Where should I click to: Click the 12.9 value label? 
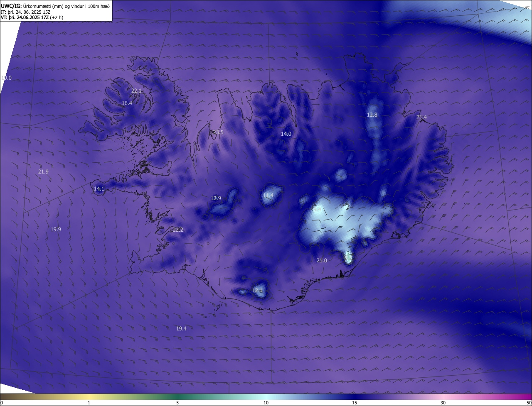216,198
